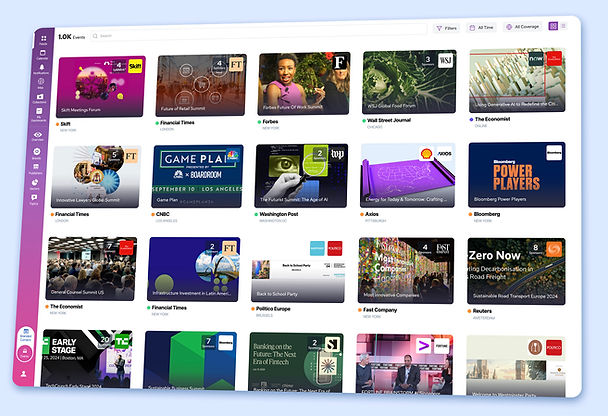
Task: Open the Calendar sidebar icon
Action: (43, 54)
